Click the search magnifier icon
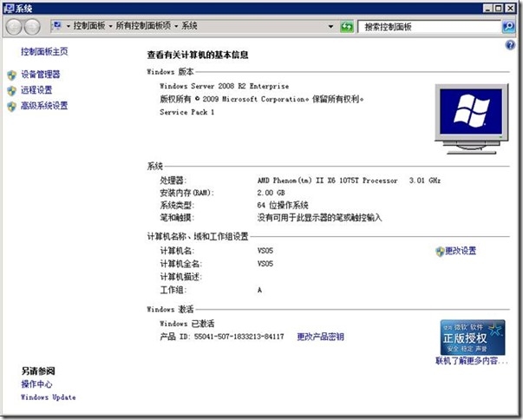The width and height of the screenshot is (523, 420). pos(508,27)
